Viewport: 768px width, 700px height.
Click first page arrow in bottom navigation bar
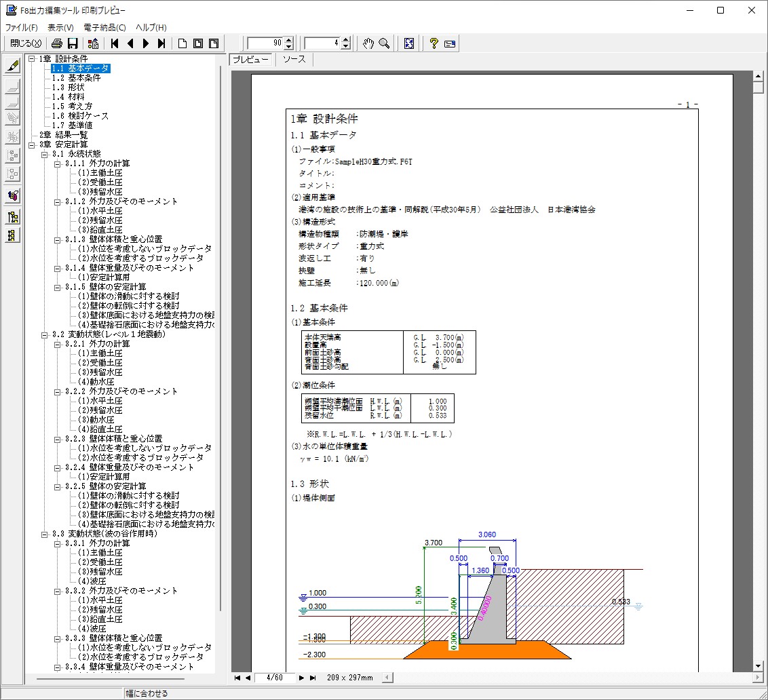coord(237,678)
